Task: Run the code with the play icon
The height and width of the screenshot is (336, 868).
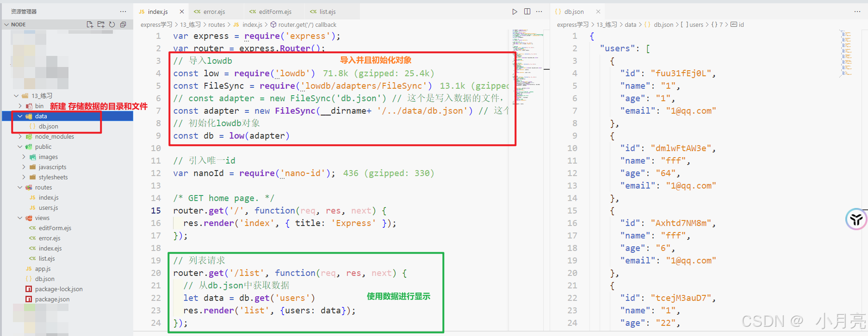Action: pyautogui.click(x=515, y=12)
